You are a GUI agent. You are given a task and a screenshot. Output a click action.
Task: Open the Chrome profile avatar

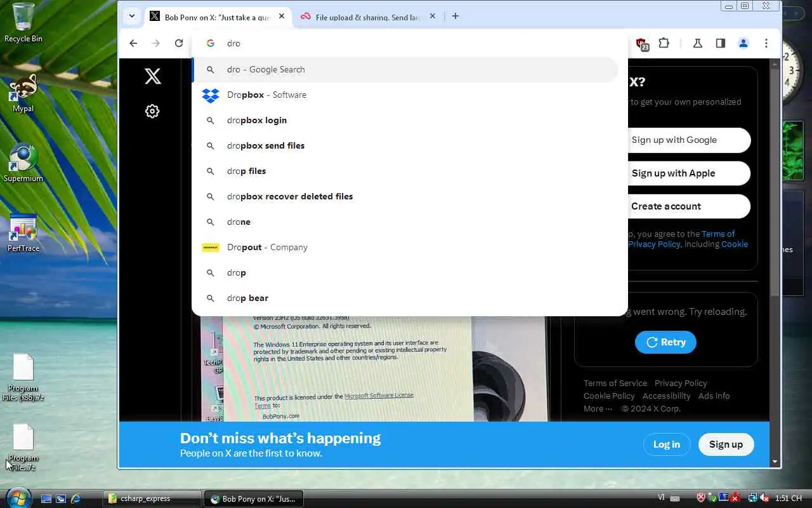pyautogui.click(x=743, y=43)
